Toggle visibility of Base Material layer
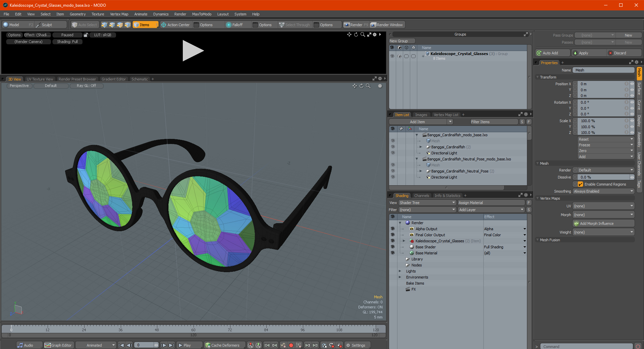644x349 pixels. [392, 253]
